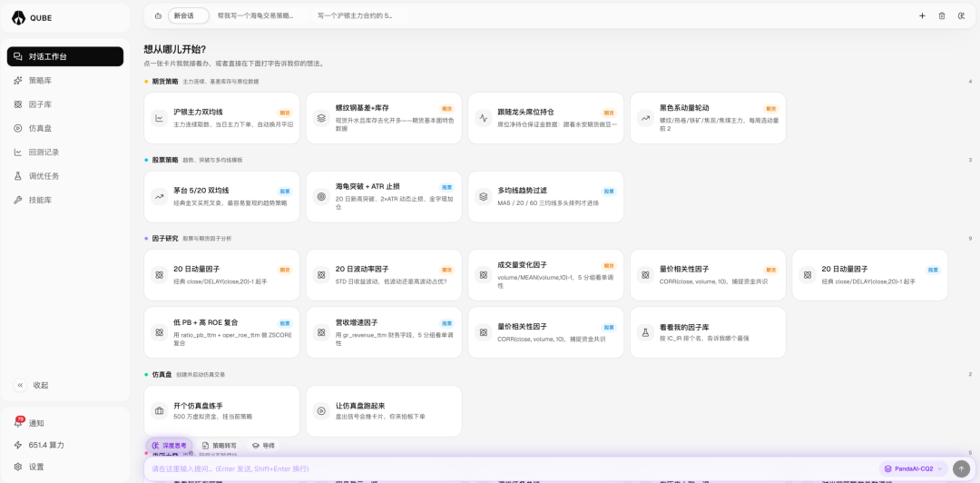
Task: Open the new chat plus icon
Action: [x=922, y=15]
